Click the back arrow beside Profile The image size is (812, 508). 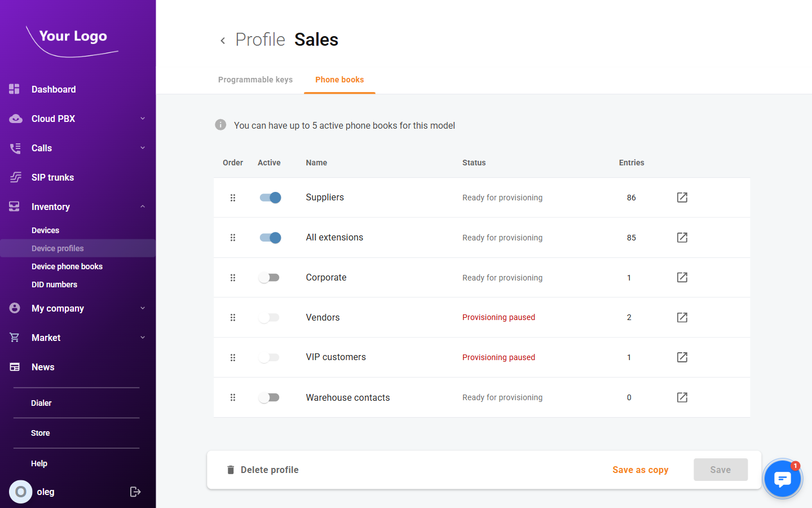[x=223, y=40]
